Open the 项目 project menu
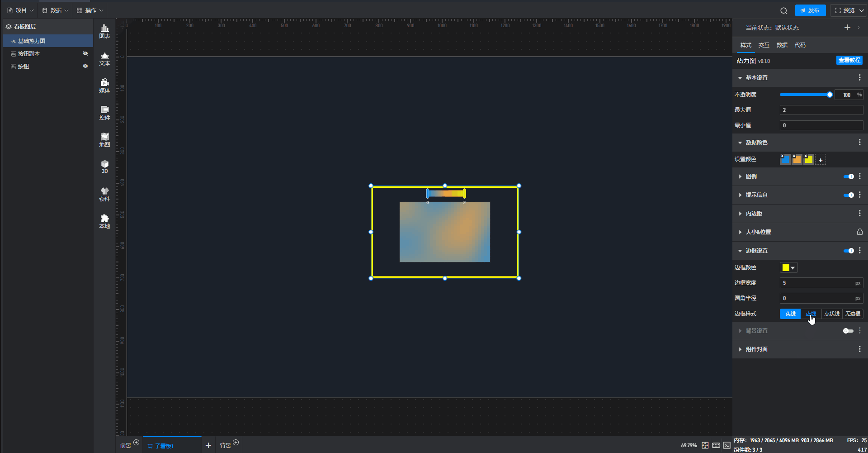Viewport: 868px width, 453px height. (20, 10)
